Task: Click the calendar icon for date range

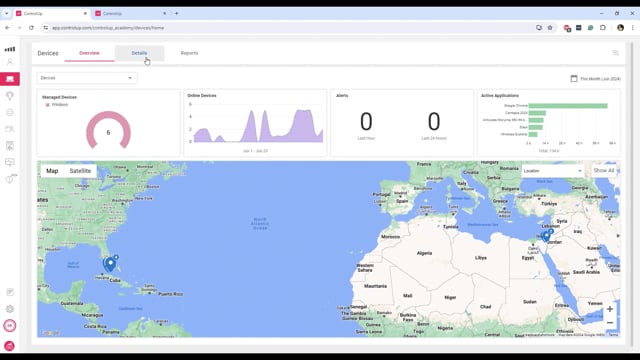Action: coord(574,78)
